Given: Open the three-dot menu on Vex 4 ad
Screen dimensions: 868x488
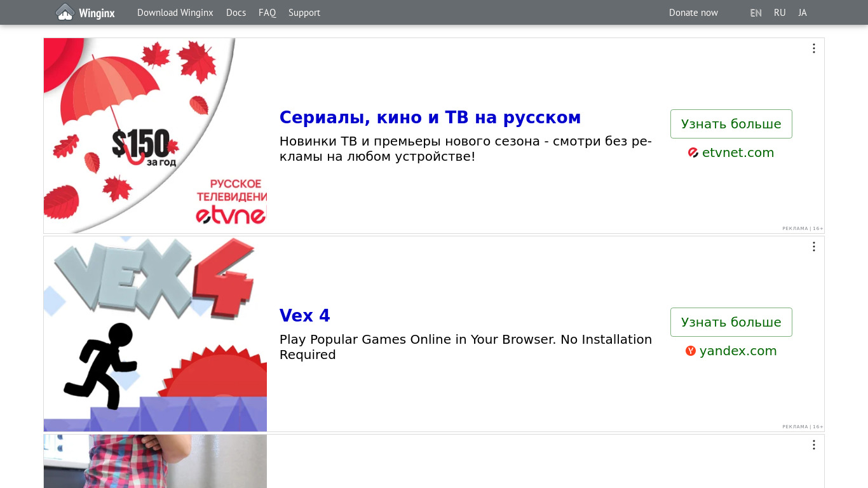Looking at the screenshot, I should [x=813, y=247].
